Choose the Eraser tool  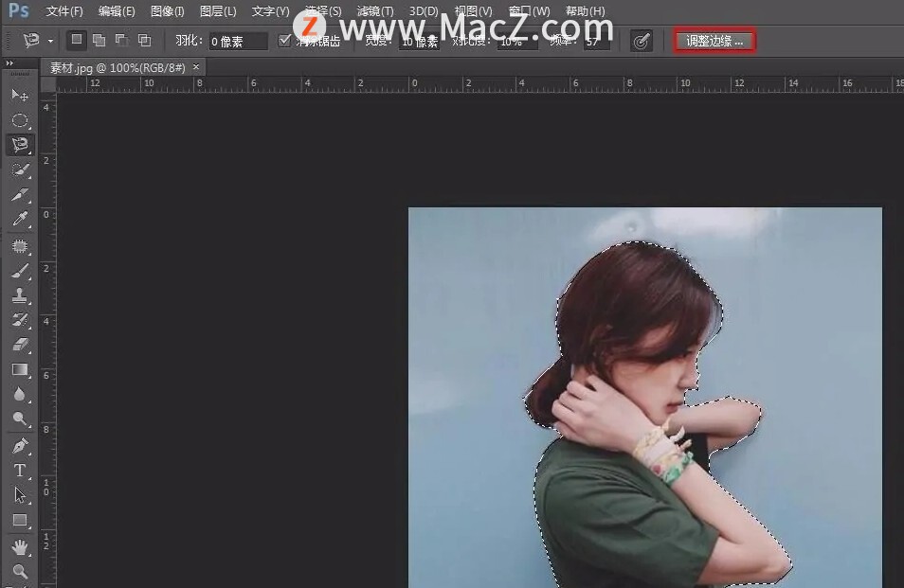(19, 345)
